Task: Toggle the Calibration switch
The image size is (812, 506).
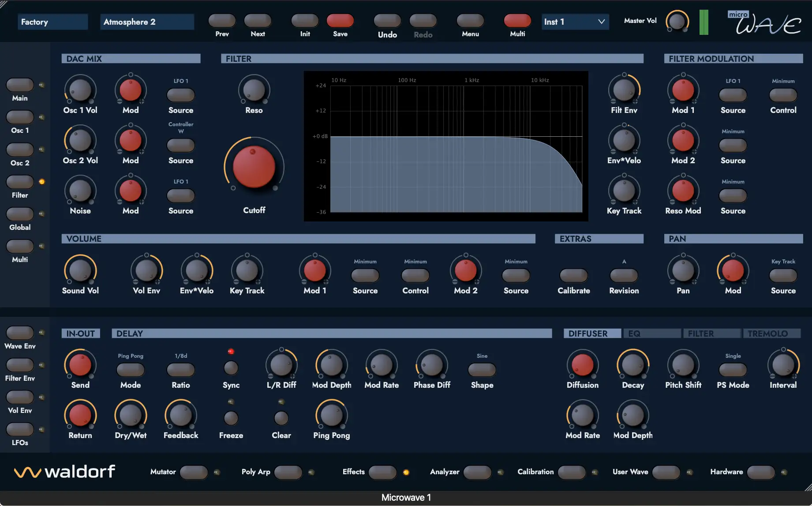Action: 572,472
